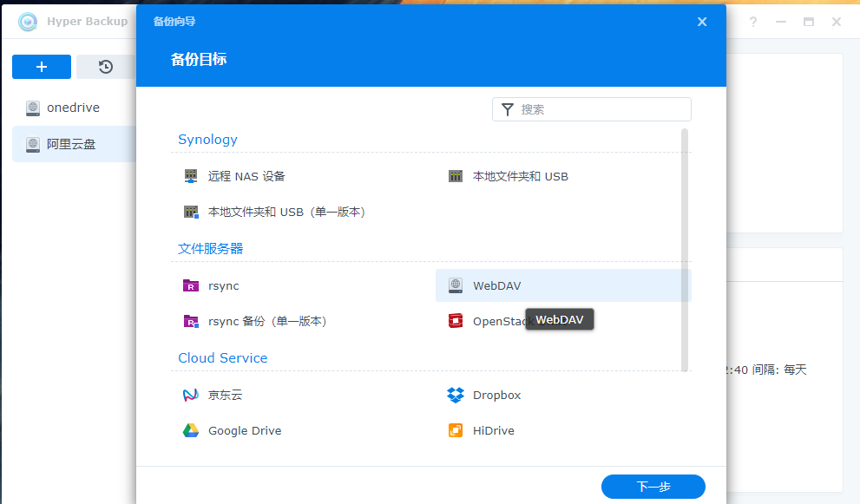The width and height of the screenshot is (860, 504).
Task: Choose 远程 NAS 设备 label
Action: click(246, 177)
